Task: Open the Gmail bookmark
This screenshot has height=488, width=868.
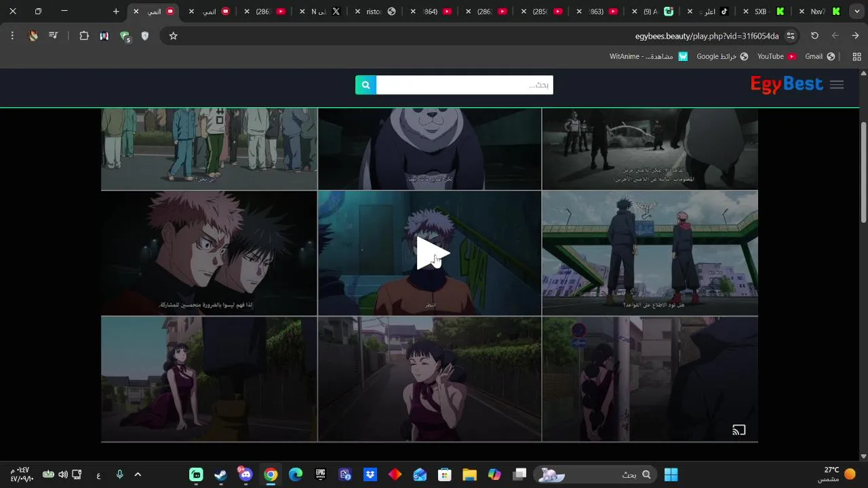Action: pos(821,56)
